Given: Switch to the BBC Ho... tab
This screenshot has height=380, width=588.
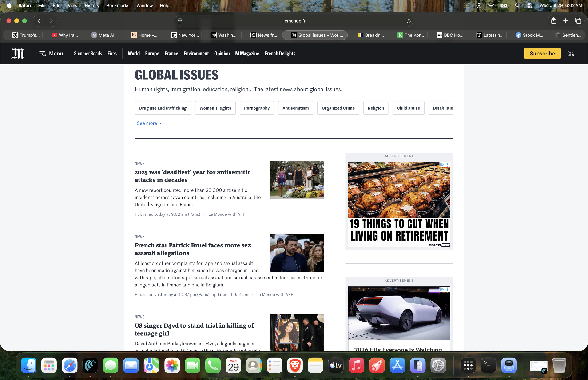Looking at the screenshot, I should pyautogui.click(x=450, y=35).
